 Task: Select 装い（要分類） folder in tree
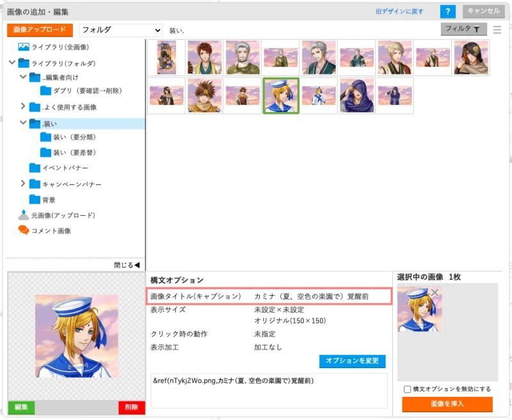click(74, 137)
